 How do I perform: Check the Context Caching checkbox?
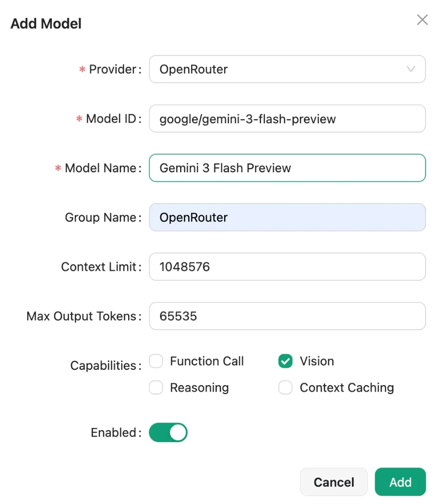click(x=285, y=388)
